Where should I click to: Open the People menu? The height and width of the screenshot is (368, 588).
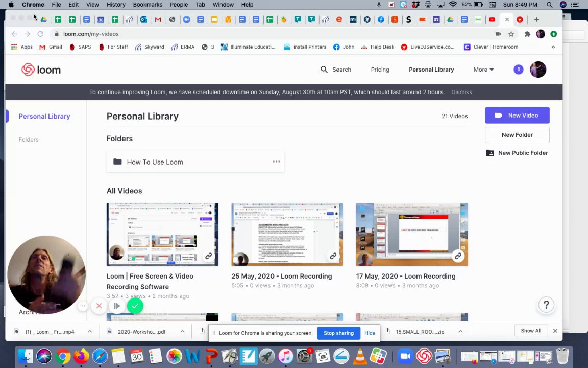click(x=179, y=5)
